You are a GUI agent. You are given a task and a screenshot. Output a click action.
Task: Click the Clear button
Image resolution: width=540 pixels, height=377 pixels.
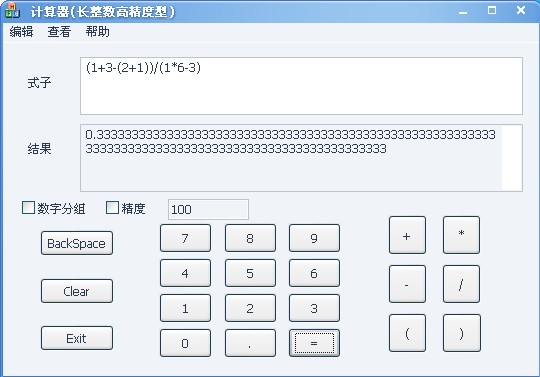77,291
